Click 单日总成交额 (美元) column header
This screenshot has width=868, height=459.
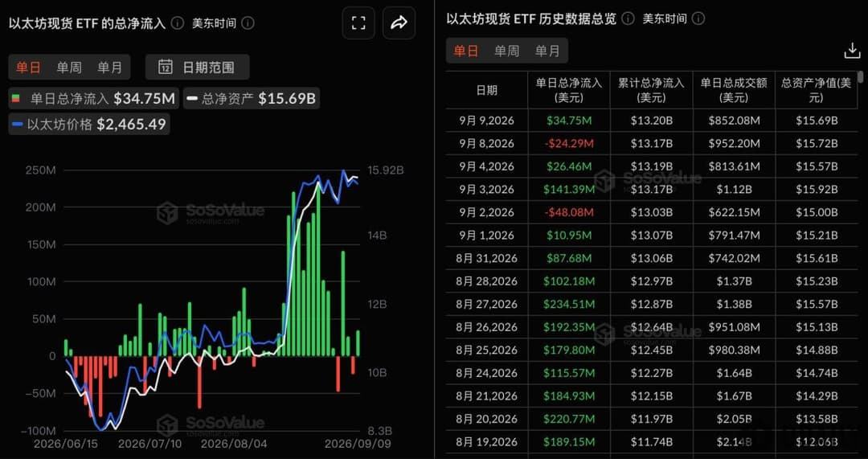tap(734, 90)
